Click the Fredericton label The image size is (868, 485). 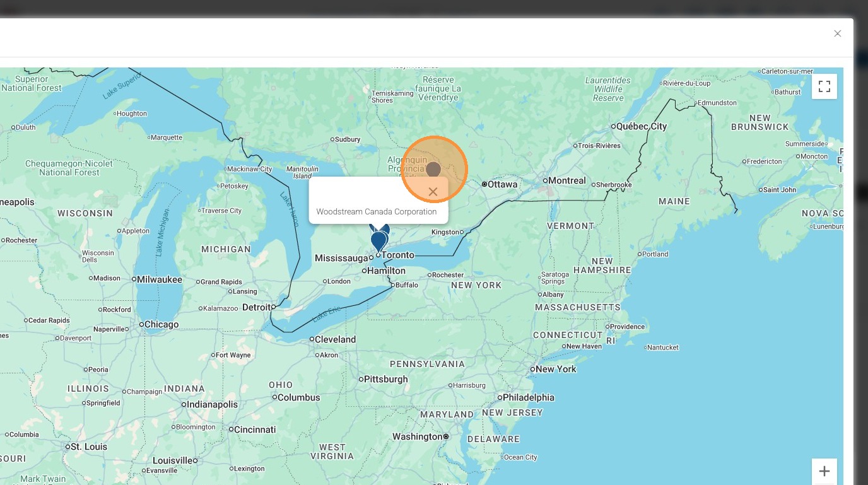(x=765, y=161)
